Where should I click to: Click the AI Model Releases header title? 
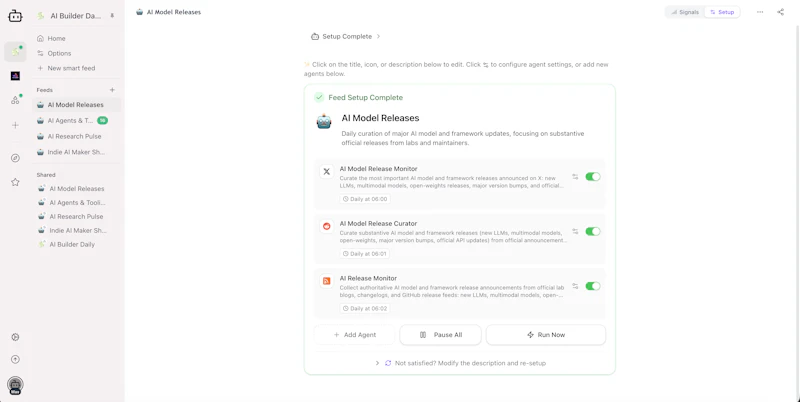[173, 12]
